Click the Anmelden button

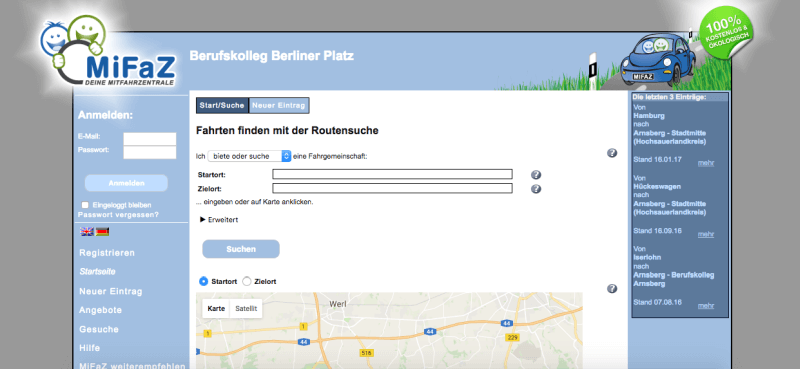pos(126,183)
